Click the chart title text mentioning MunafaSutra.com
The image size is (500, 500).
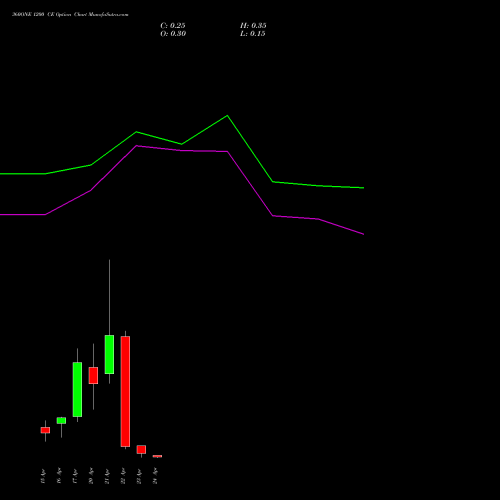coord(70,15)
